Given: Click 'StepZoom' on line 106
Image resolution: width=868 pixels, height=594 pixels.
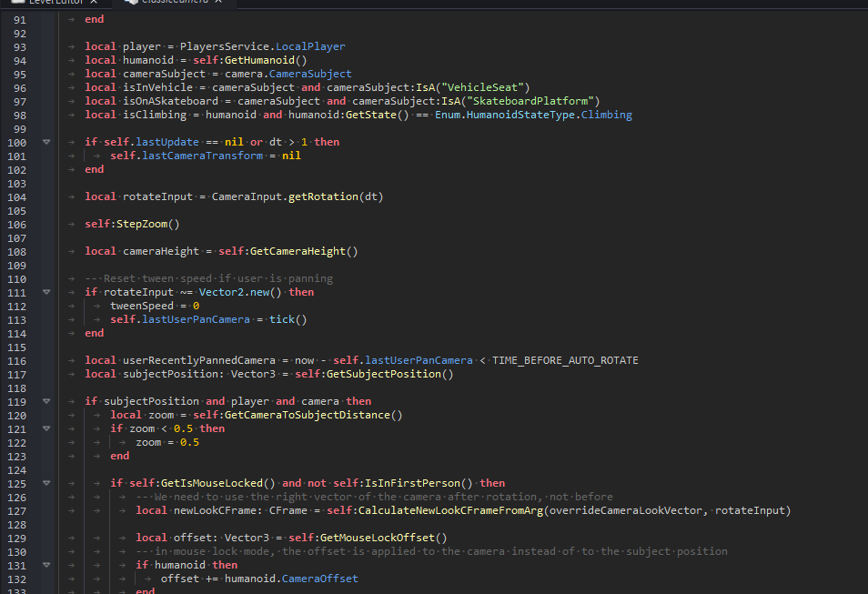Looking at the screenshot, I should tap(142, 224).
